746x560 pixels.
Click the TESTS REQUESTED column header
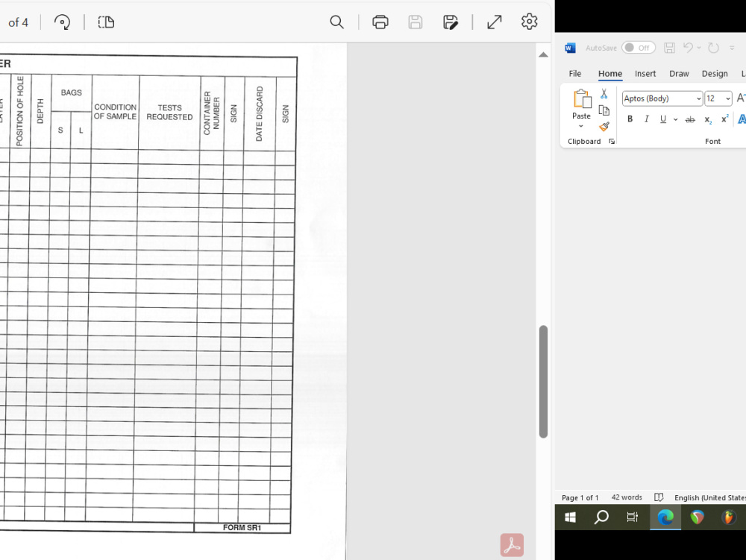[169, 113]
